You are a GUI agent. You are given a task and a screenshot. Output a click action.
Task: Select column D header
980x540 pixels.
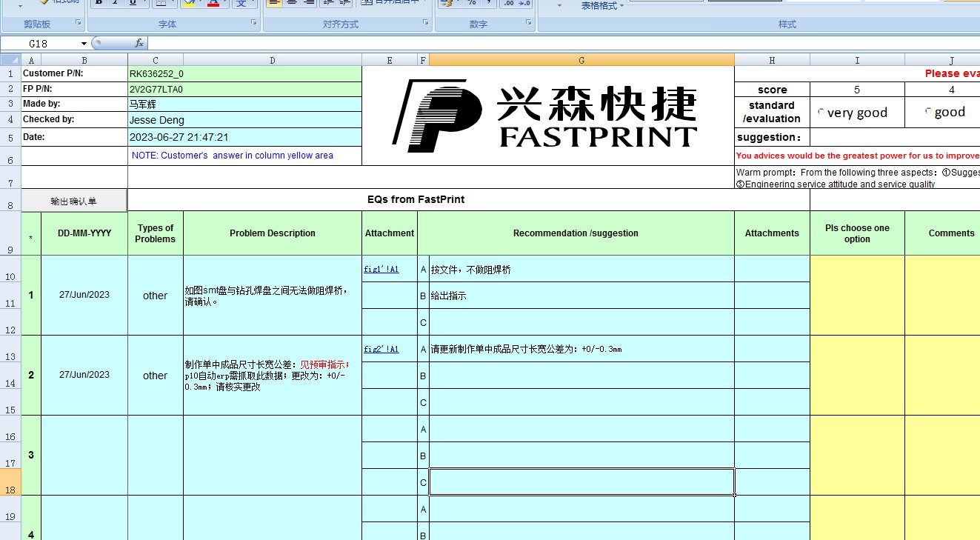[x=273, y=60]
